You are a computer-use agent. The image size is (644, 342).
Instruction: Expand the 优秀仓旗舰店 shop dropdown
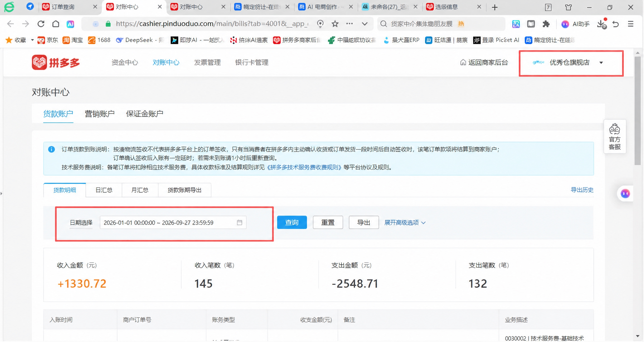tap(601, 63)
